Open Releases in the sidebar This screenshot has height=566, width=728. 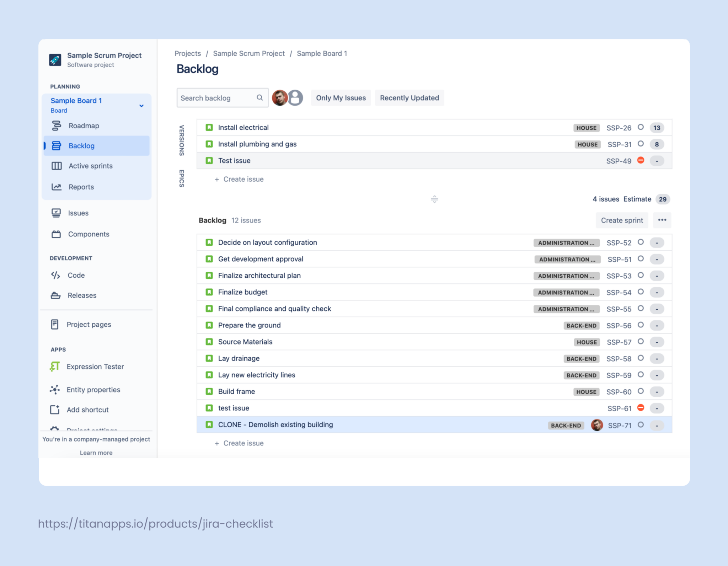pyautogui.click(x=82, y=295)
